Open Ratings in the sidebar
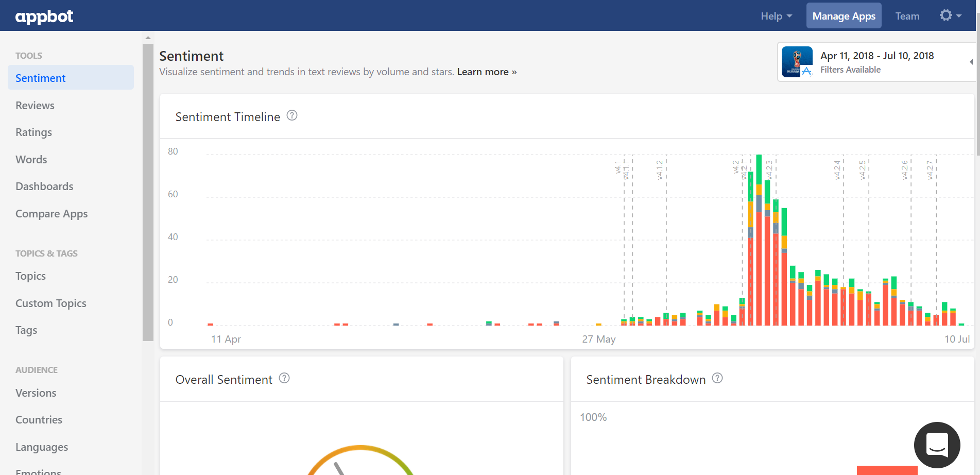Image resolution: width=980 pixels, height=475 pixels. tap(33, 132)
